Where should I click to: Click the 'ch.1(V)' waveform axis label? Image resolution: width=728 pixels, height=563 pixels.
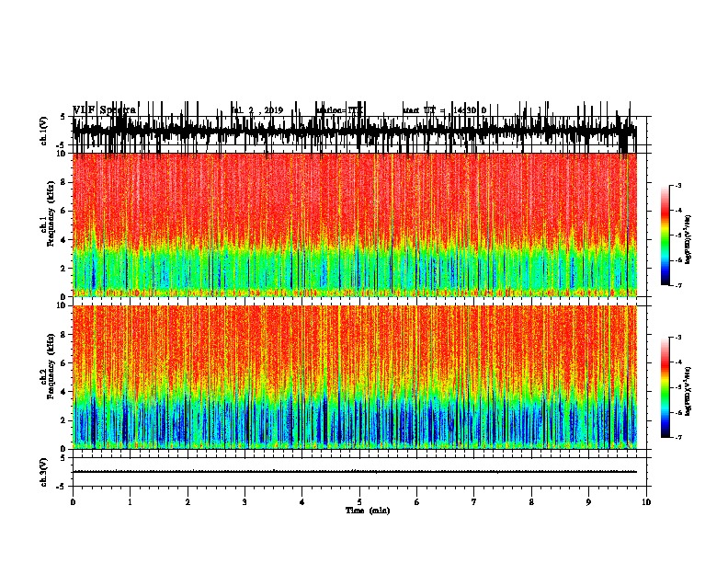click(43, 131)
